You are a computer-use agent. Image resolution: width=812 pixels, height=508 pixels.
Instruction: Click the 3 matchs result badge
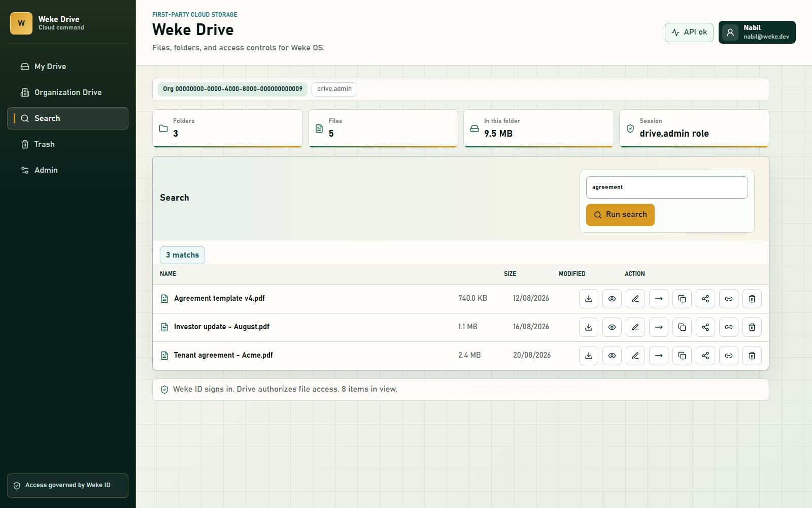(x=182, y=255)
